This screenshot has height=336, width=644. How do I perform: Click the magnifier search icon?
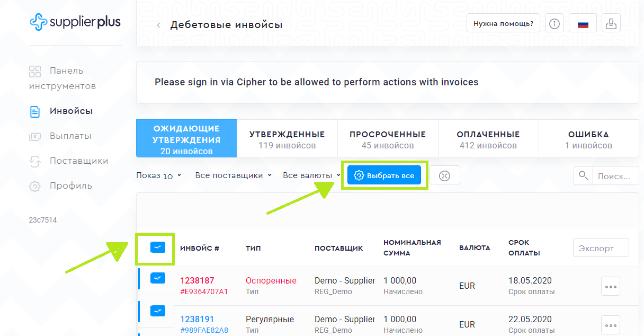pyautogui.click(x=583, y=175)
